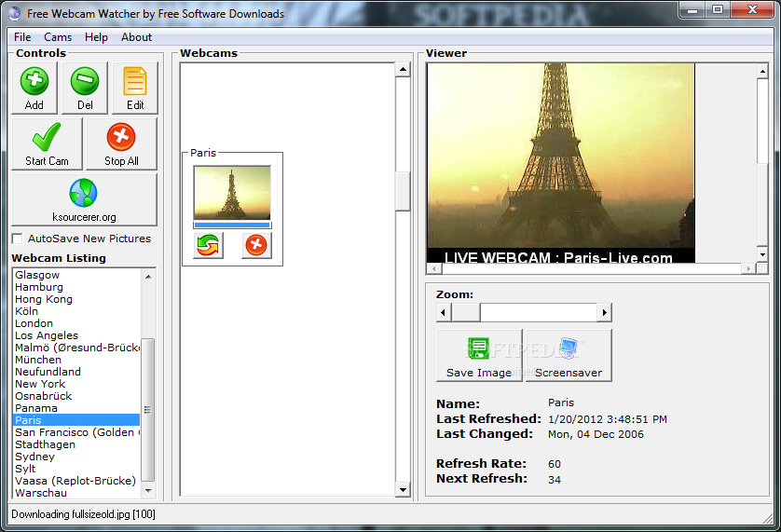
Task: Refresh the Paris webcam thumbnail
Action: [x=208, y=246]
